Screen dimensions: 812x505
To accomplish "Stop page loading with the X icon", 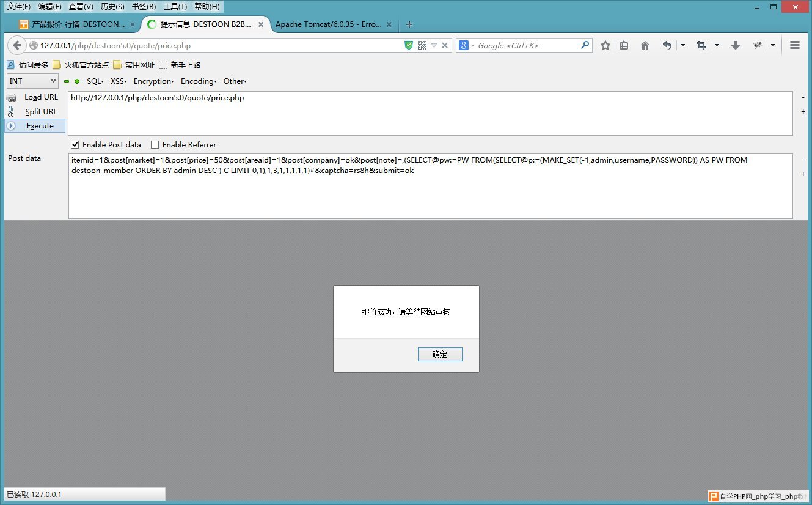I will click(445, 45).
